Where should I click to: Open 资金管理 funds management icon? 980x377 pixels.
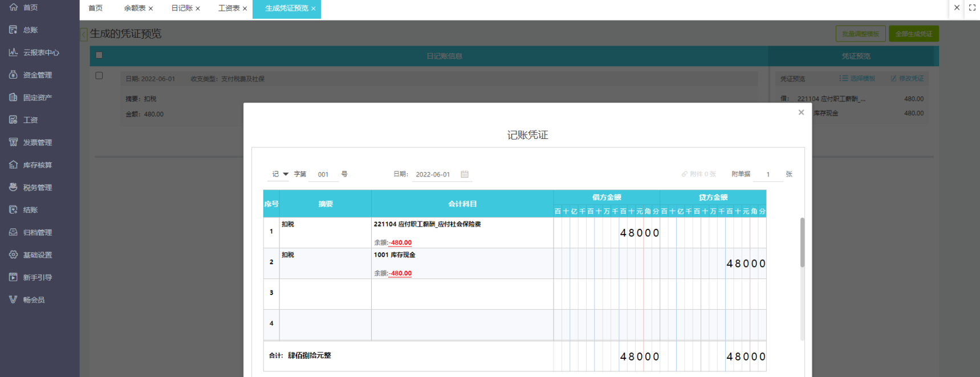pyautogui.click(x=13, y=75)
